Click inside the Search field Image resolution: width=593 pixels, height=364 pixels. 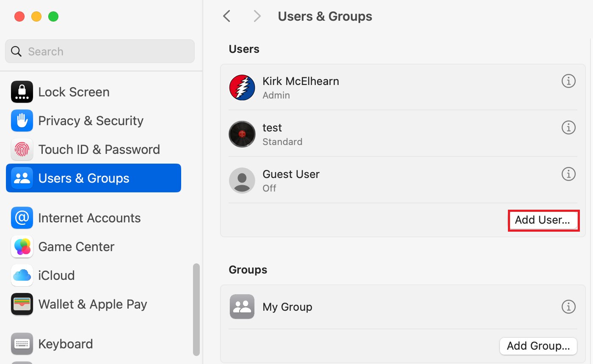pyautogui.click(x=99, y=51)
